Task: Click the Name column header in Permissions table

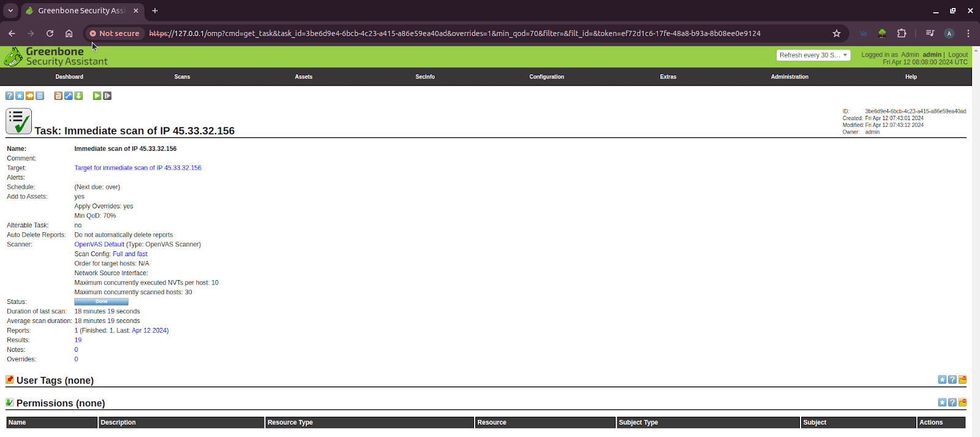Action: pos(52,422)
